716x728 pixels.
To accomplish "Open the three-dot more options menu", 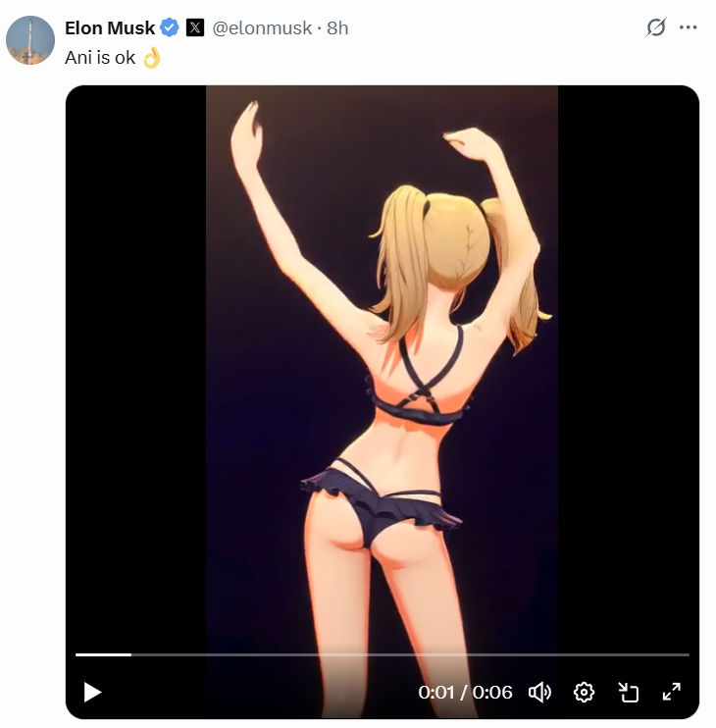I will click(688, 27).
